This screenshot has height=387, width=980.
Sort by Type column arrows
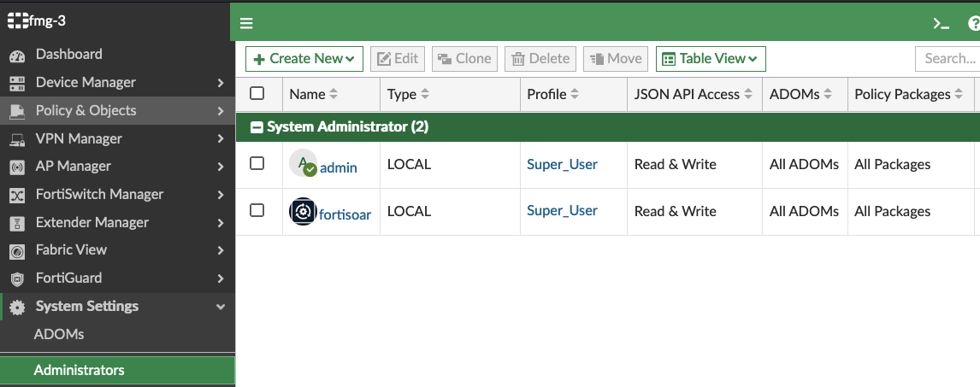coord(425,95)
